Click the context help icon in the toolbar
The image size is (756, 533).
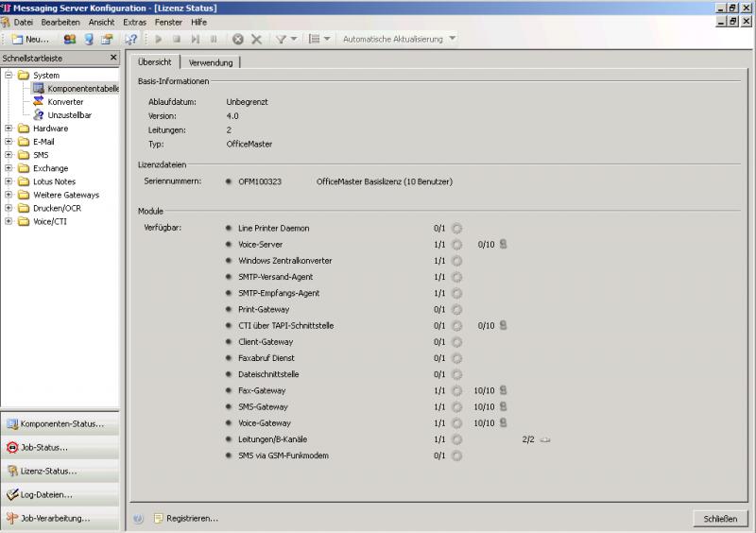[131, 39]
